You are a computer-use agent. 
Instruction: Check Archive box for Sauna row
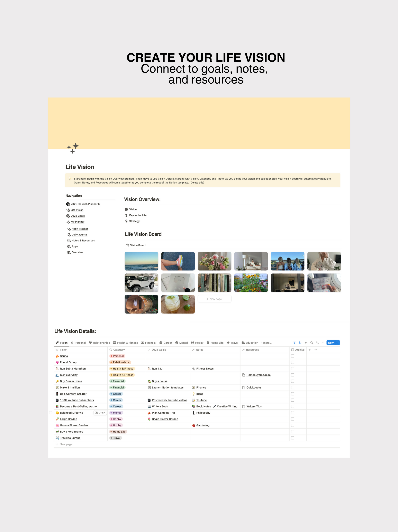[293, 356]
